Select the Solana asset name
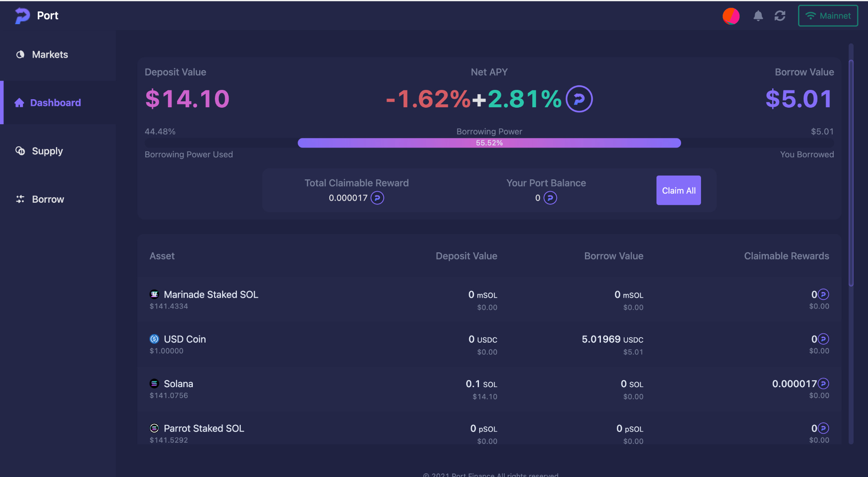The width and height of the screenshot is (868, 477). [x=178, y=384]
